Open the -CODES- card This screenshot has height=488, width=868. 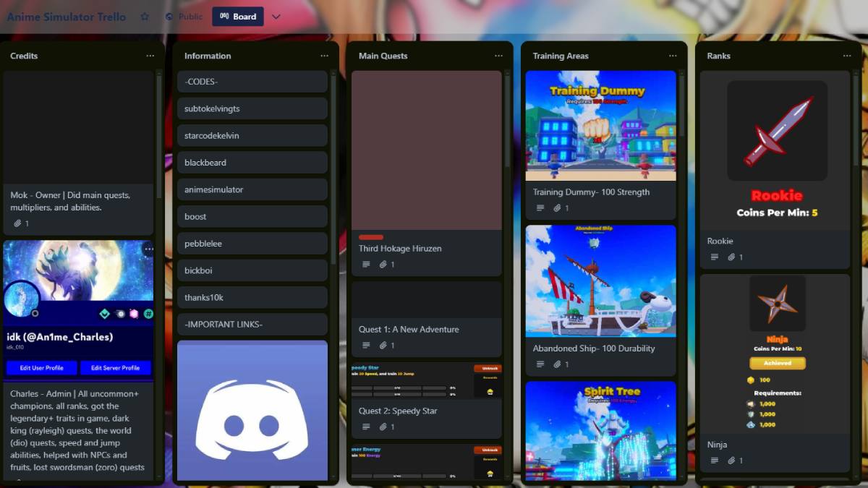click(x=252, y=82)
